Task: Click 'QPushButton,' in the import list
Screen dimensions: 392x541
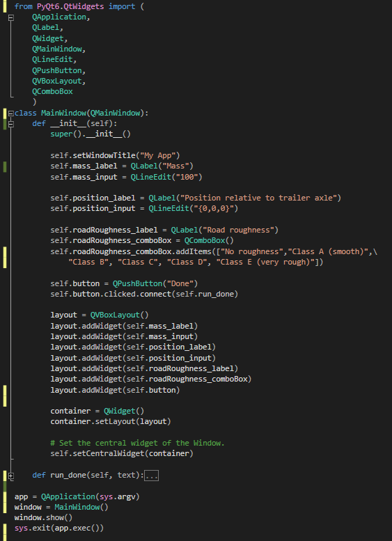Action: 59,70
